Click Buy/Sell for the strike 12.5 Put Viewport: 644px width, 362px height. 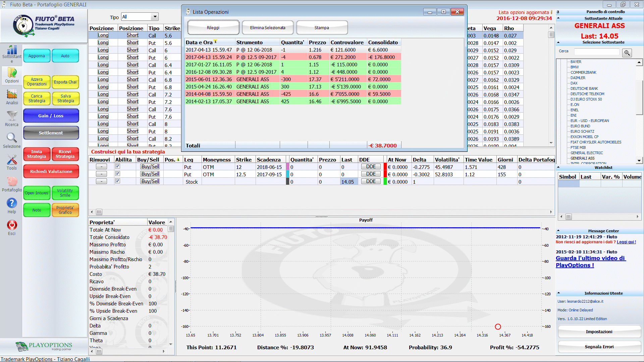150,174
